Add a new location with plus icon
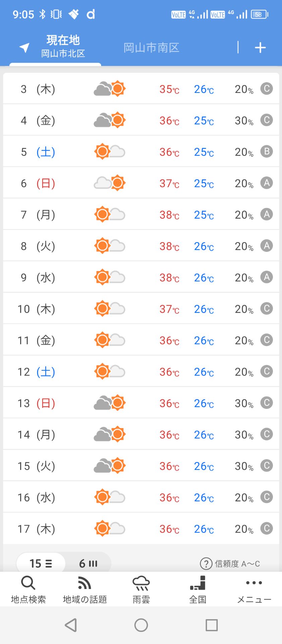Image resolution: width=282 pixels, height=644 pixels. pos(260,48)
